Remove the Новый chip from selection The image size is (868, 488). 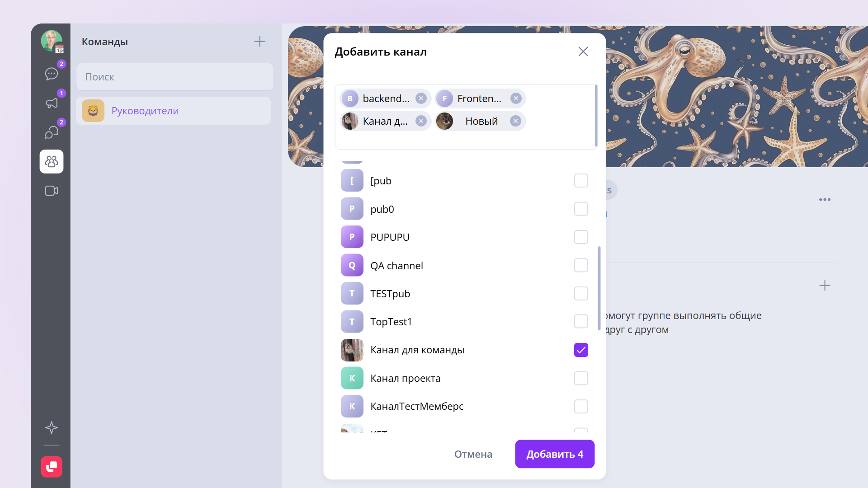pos(515,121)
